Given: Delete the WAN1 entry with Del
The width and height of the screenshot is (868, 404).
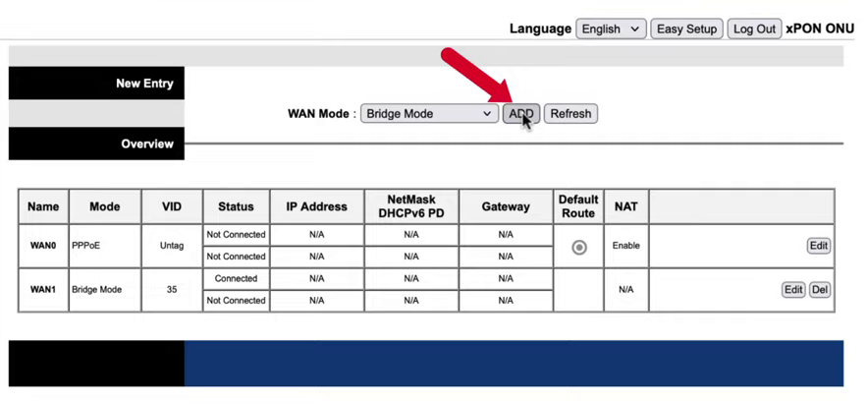Looking at the screenshot, I should click(x=820, y=290).
